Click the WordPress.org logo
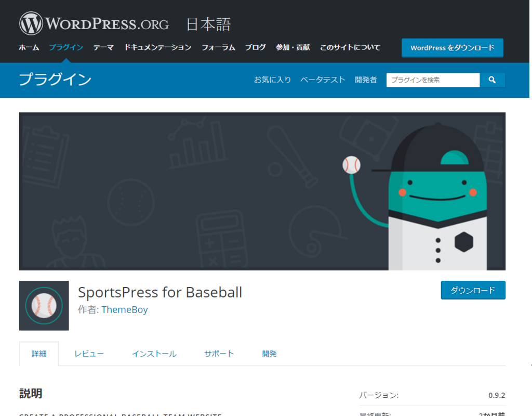Screen dimensions: 532x416 point(94,23)
